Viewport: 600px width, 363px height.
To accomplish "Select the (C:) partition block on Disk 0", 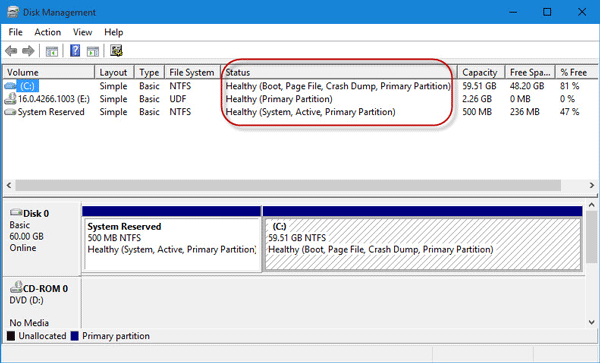I will pos(422,244).
